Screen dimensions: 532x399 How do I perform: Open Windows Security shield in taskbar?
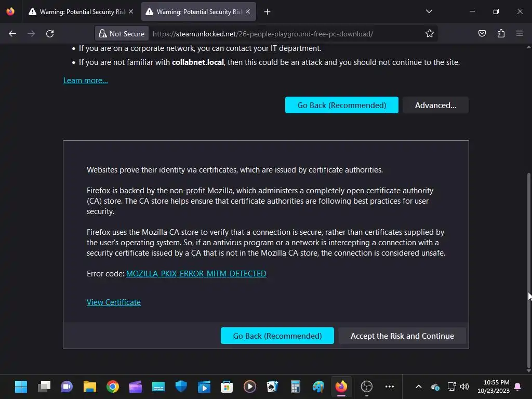(181, 387)
